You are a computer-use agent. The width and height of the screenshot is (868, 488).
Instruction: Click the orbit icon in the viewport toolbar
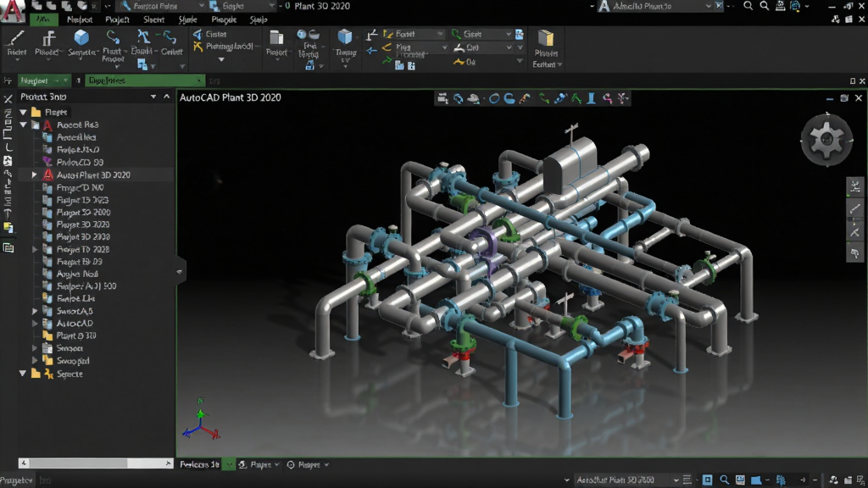tap(459, 98)
